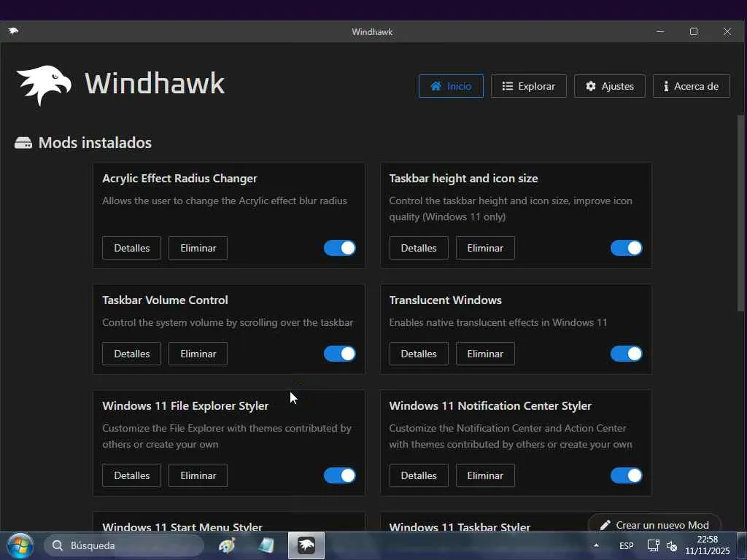Open the Acerca de tab

coord(691,86)
